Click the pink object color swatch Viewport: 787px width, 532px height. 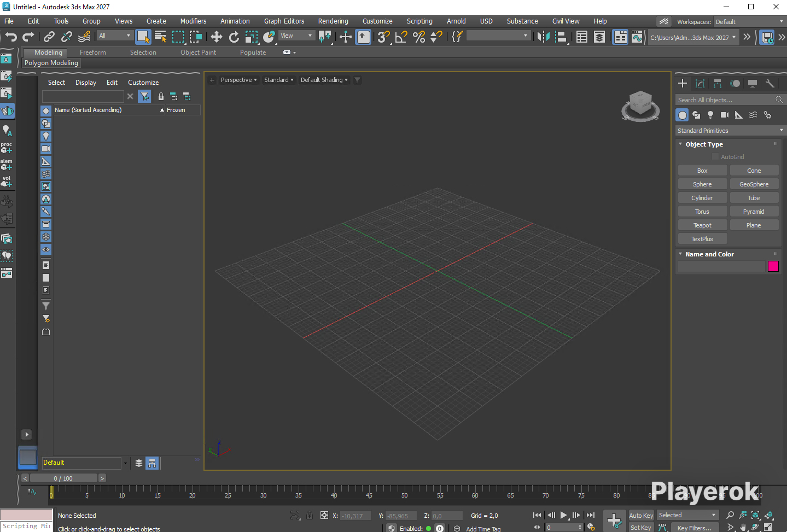pos(773,266)
